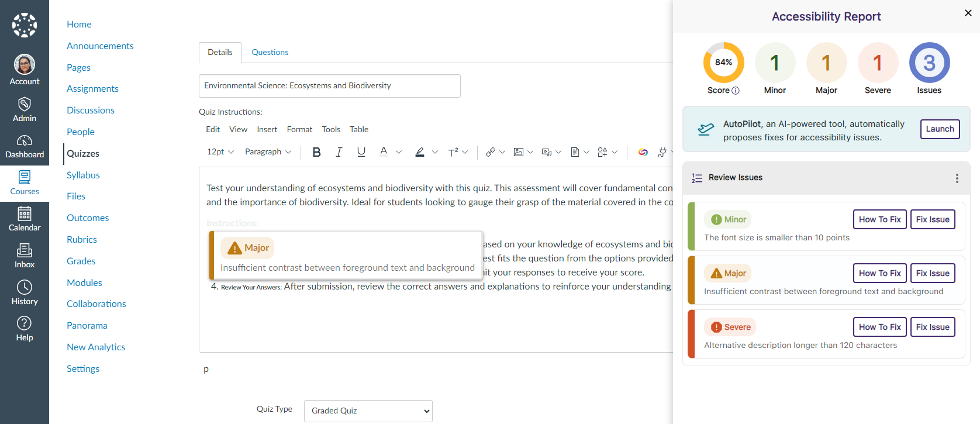Click Fix Issue for the Severe issue
The height and width of the screenshot is (424, 980).
coord(933,327)
